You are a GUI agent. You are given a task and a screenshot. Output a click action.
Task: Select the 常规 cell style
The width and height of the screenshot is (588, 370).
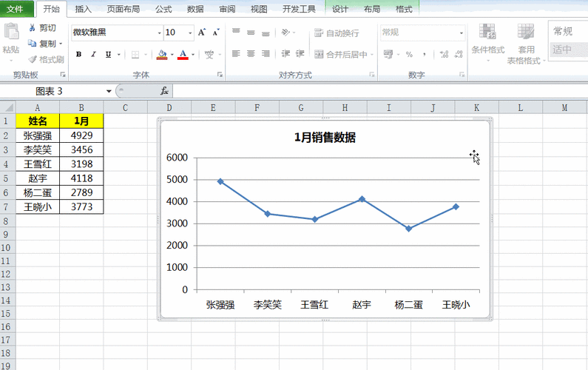coord(568,31)
